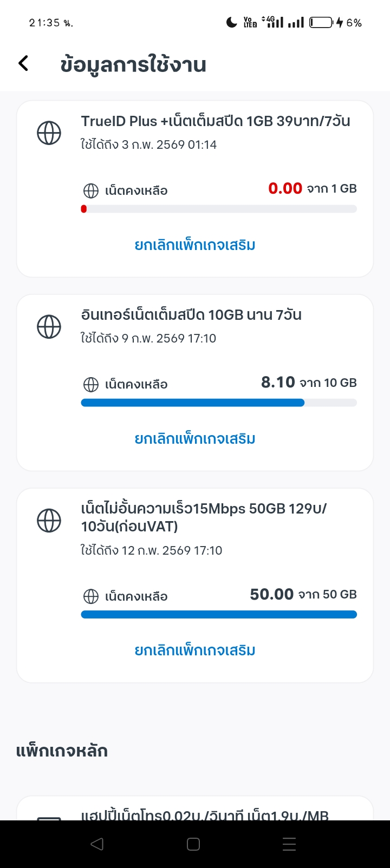This screenshot has width=390, height=868.
Task: Tap the globe icon beside the 15Mbps 50GB package
Action: [x=49, y=521]
